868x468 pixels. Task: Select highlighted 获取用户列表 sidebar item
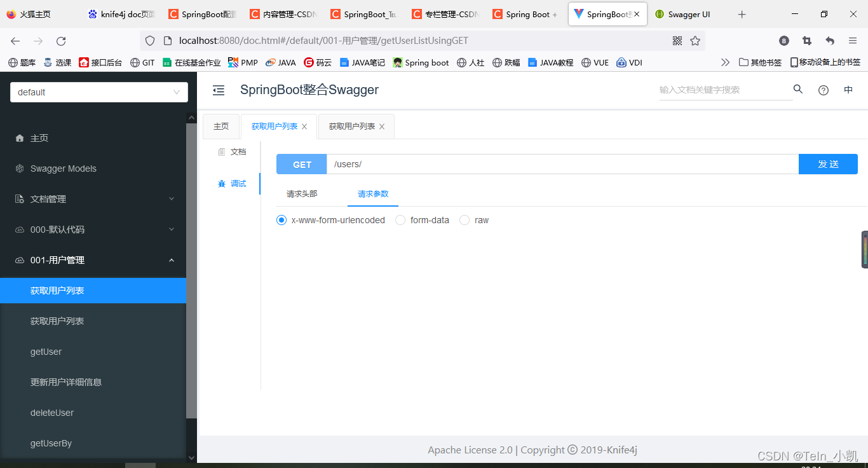click(x=93, y=291)
